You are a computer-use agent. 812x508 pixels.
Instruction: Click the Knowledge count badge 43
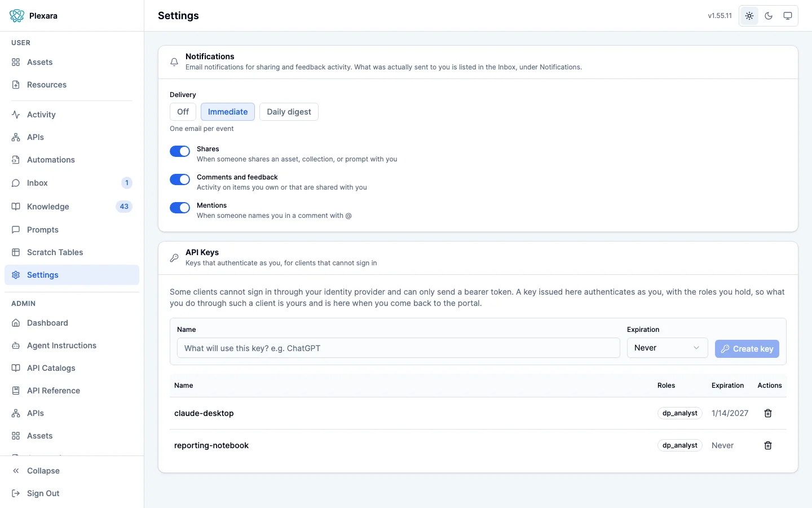pos(124,207)
